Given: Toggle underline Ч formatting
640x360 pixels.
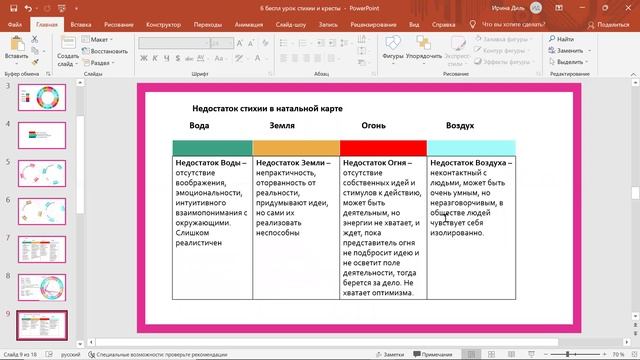Looking at the screenshot, I should click(x=167, y=58).
